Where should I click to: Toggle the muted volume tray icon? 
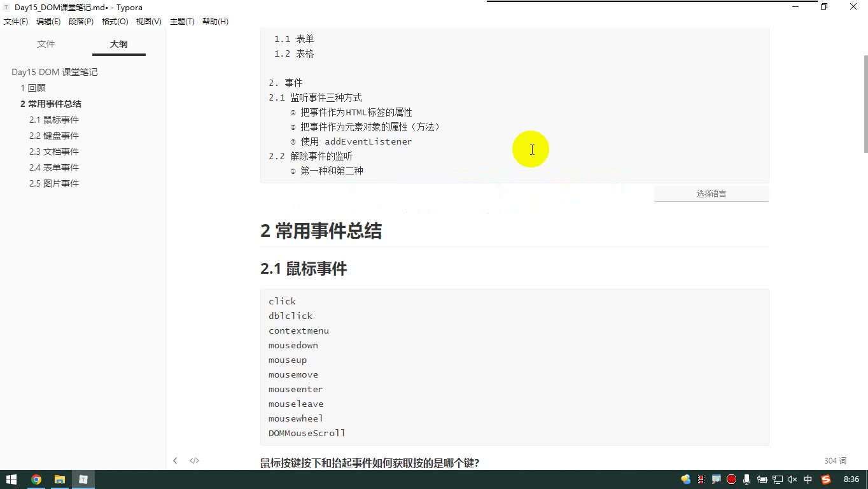coord(792,479)
